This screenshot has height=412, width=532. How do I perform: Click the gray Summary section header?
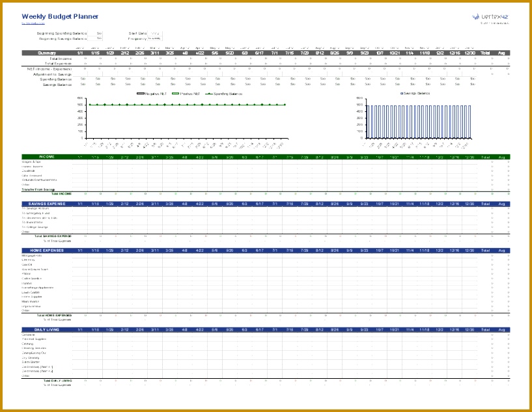[x=47, y=53]
